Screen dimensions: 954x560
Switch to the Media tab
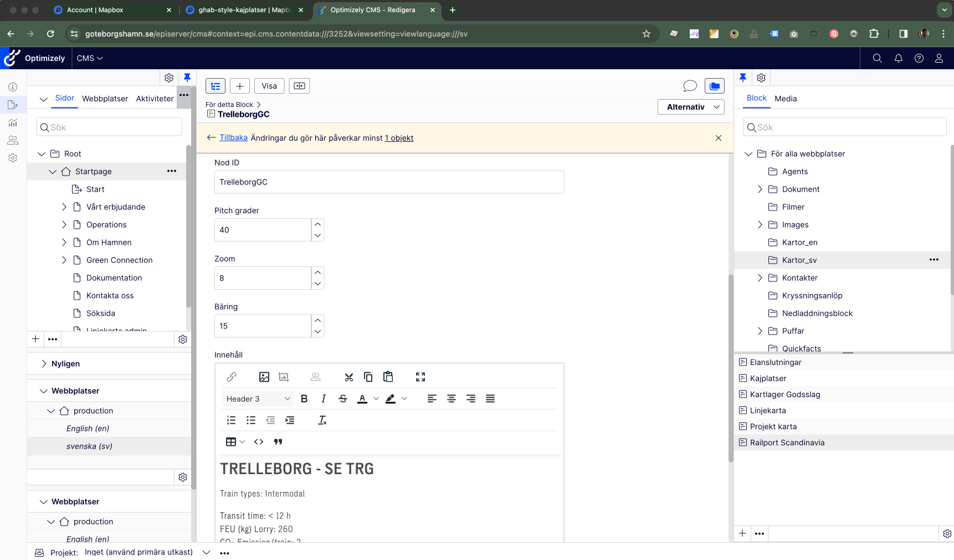click(x=786, y=99)
